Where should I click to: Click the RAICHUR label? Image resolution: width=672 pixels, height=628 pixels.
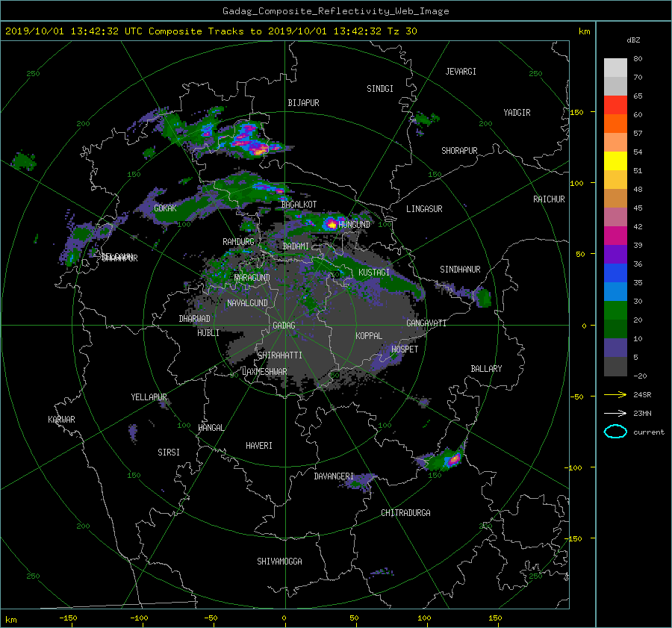click(x=549, y=199)
